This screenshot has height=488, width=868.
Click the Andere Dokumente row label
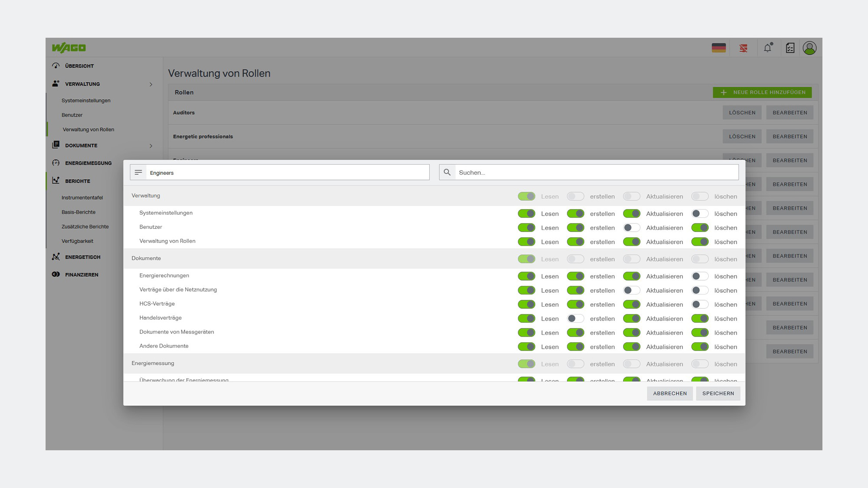tap(164, 346)
